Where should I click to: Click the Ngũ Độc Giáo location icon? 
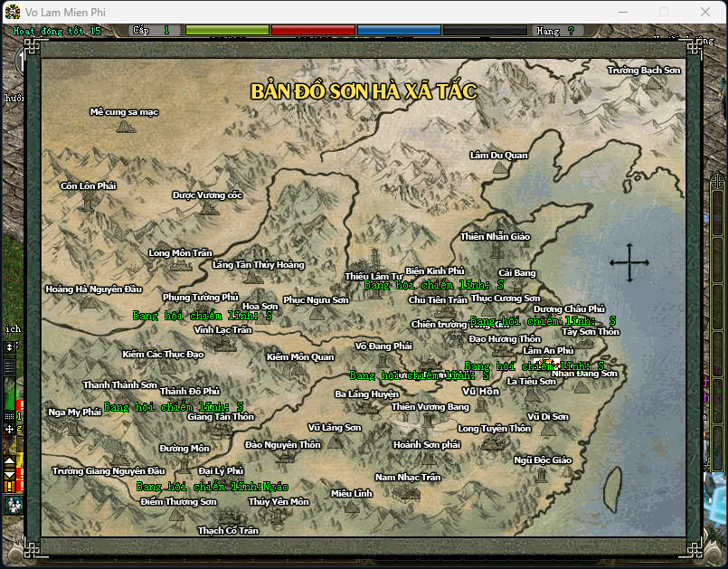coord(542,475)
